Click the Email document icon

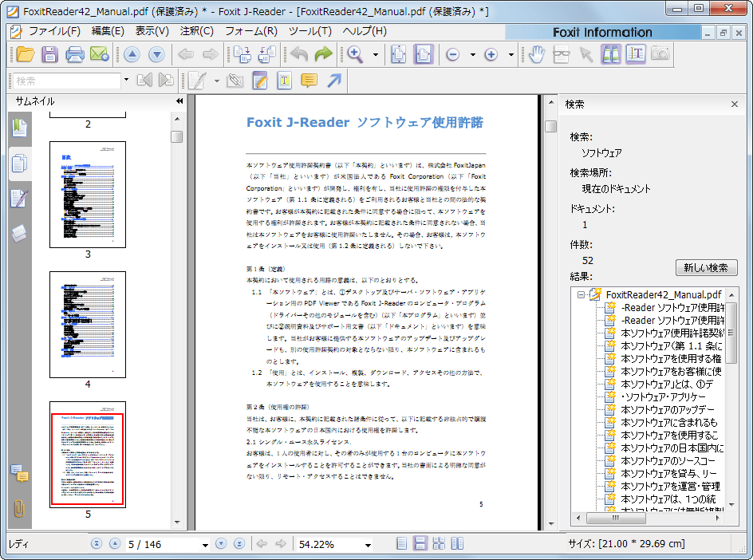(x=100, y=54)
